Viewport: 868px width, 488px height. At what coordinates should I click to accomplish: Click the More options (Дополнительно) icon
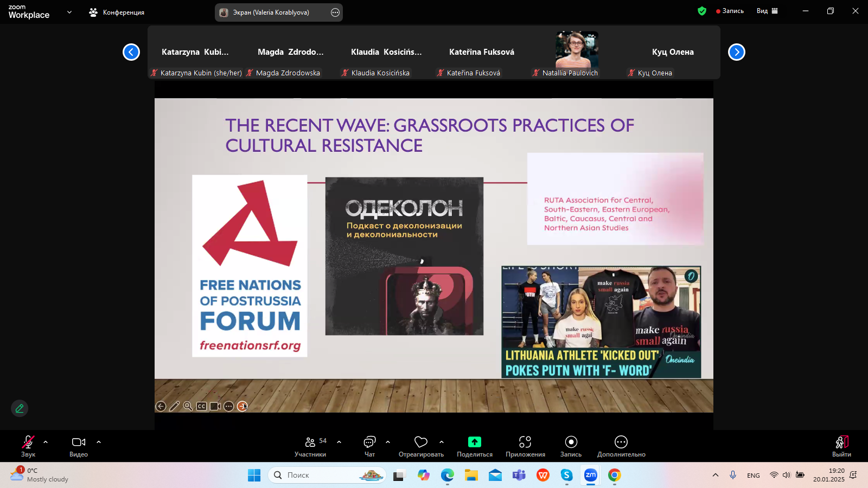click(x=621, y=446)
